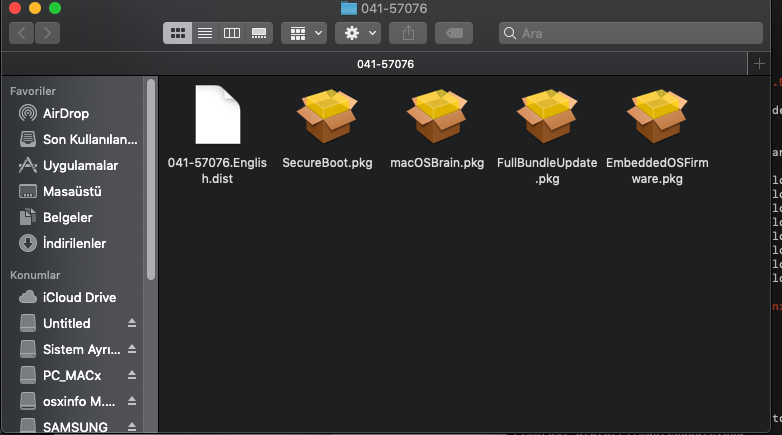Image resolution: width=782 pixels, height=435 pixels.
Task: Open AirDrop in the sidebar
Action: point(66,113)
